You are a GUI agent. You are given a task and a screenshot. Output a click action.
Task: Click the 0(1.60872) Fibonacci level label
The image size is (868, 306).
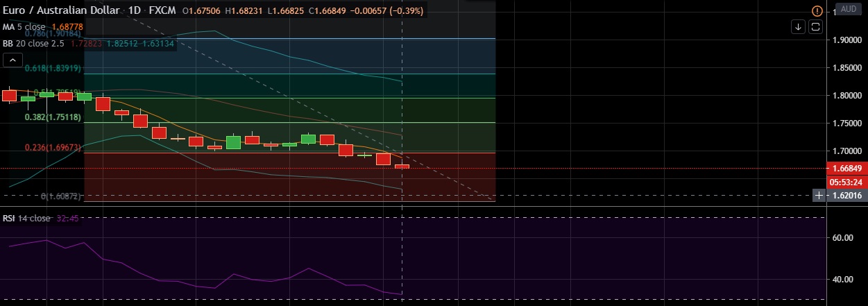[62, 197]
